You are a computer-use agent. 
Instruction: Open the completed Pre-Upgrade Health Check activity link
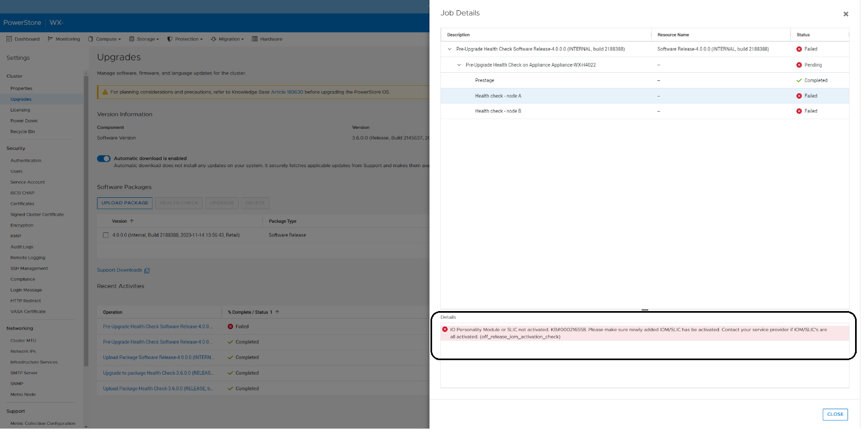158,342
